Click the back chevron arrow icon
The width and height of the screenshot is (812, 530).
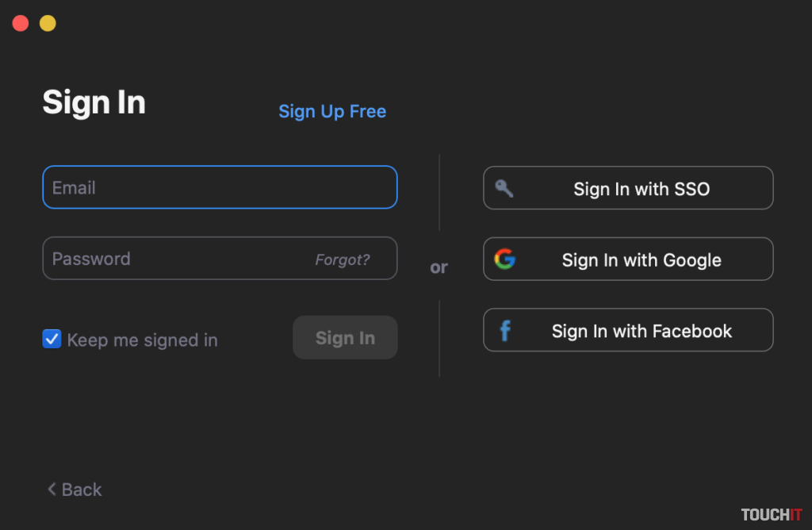(52, 490)
